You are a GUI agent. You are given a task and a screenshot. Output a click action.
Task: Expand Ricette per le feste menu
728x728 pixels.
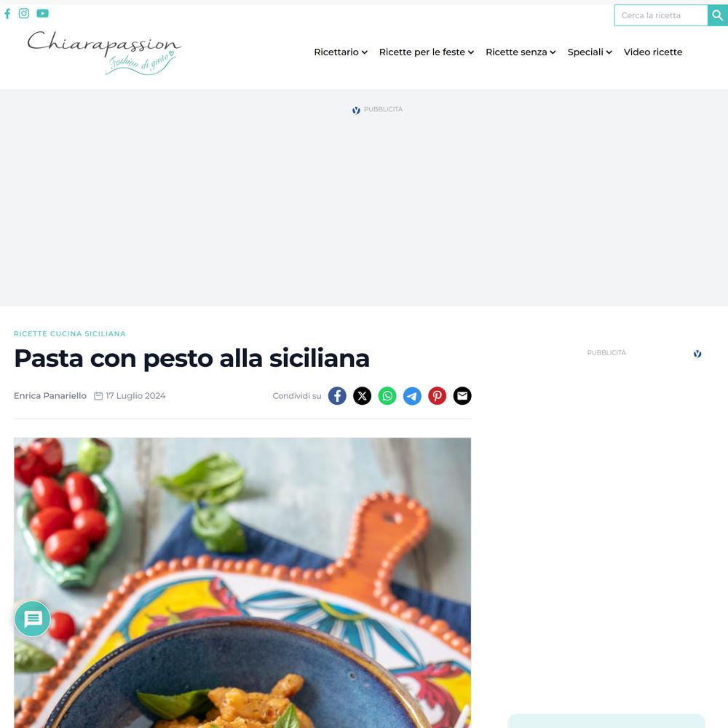click(426, 52)
